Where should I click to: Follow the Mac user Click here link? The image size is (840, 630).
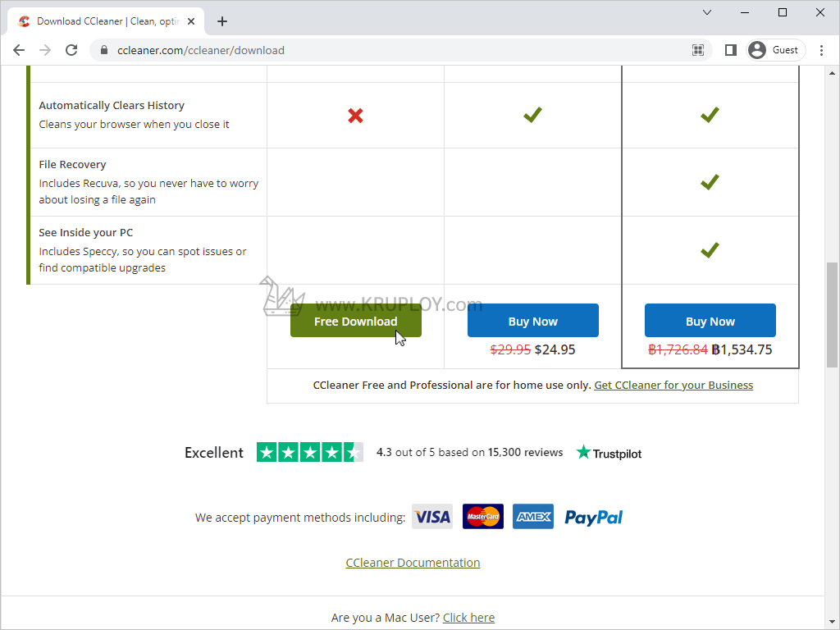[x=468, y=618]
